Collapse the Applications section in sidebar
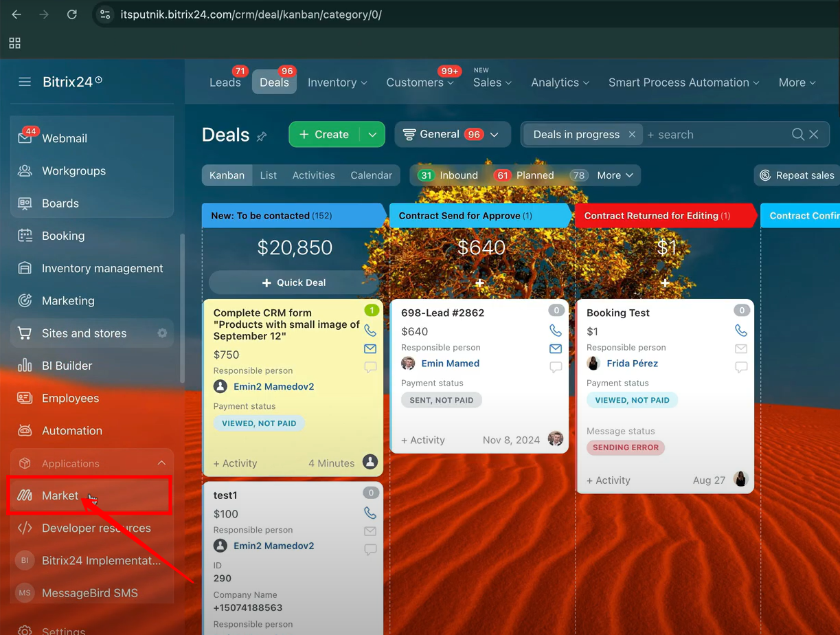Viewport: 840px width, 635px height. point(161,463)
